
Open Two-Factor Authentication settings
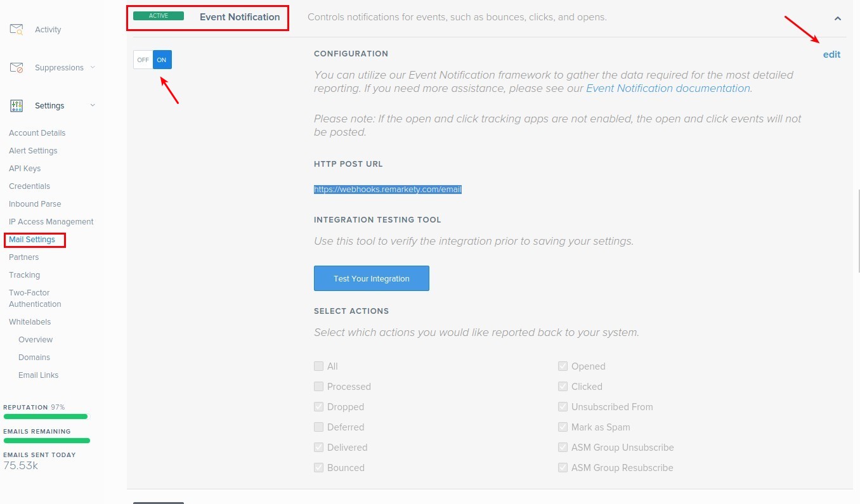click(x=35, y=299)
